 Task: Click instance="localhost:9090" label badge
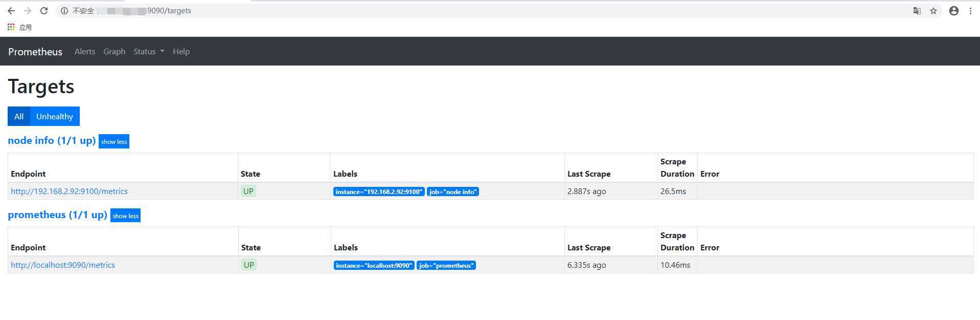(374, 265)
